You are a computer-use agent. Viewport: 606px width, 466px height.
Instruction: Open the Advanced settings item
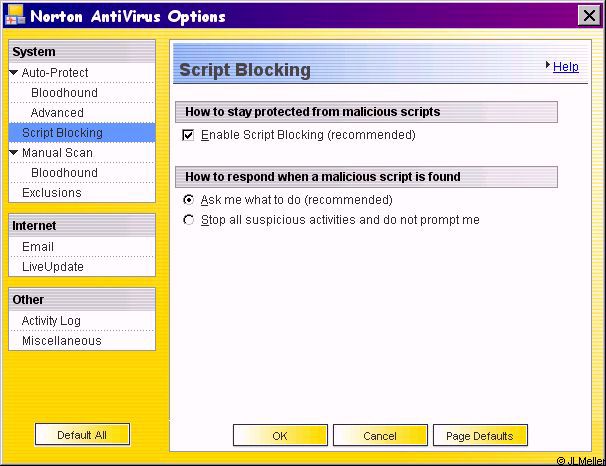[57, 113]
